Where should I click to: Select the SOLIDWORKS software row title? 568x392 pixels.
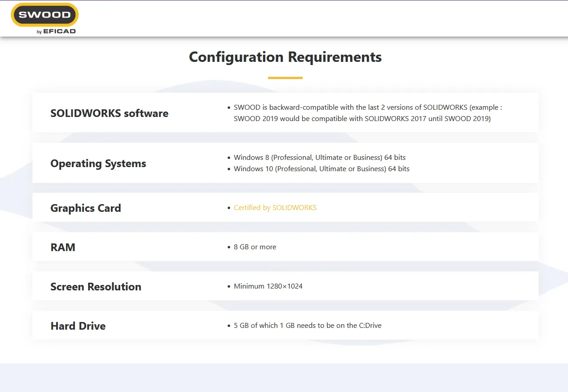[109, 113]
